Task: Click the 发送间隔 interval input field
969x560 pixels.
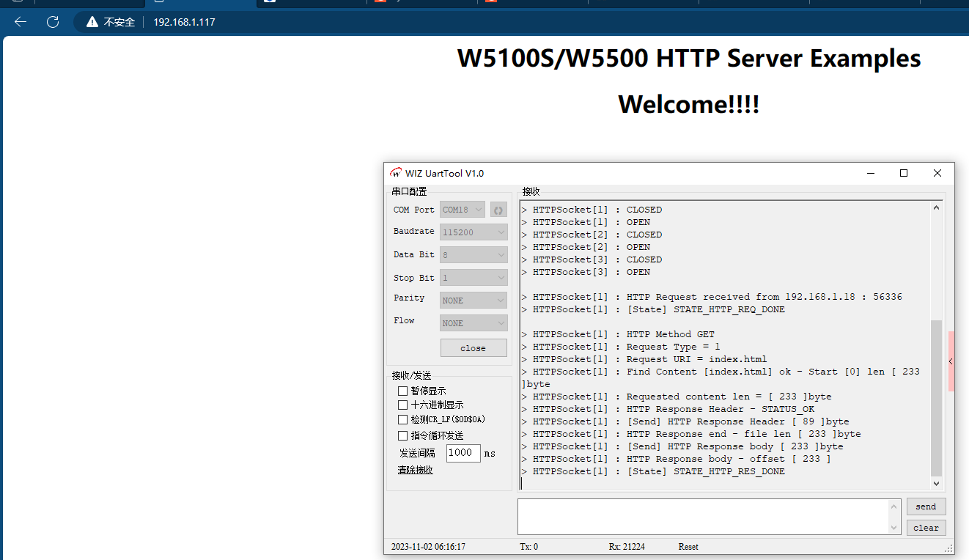Action: click(463, 453)
